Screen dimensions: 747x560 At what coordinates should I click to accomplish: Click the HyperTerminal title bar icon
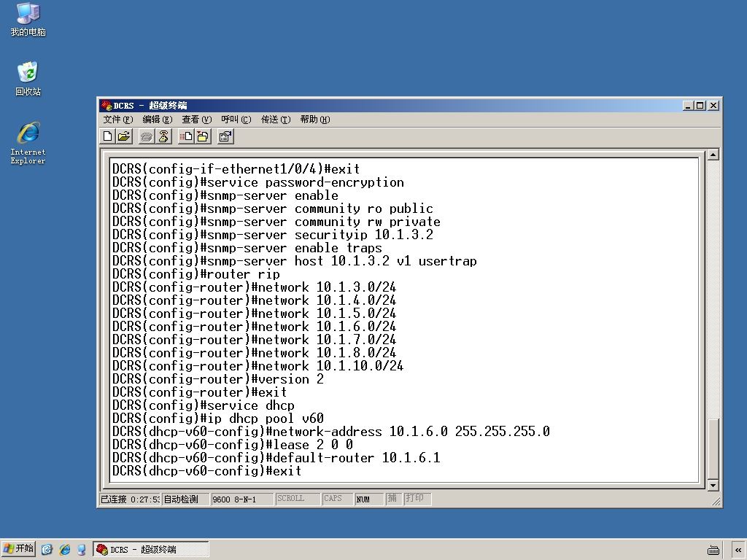107,105
